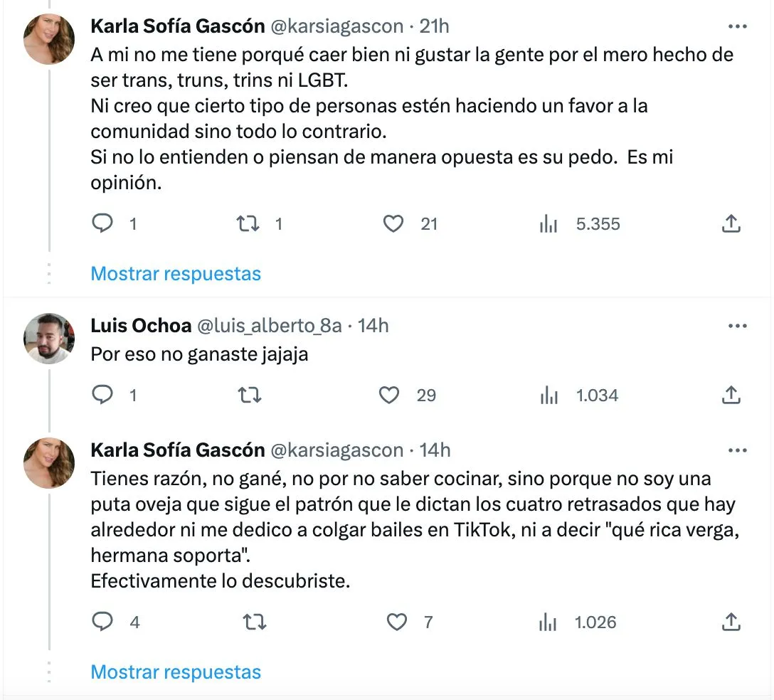The height and width of the screenshot is (700, 774).
Task: Reply to Karla's first tweet
Action: tap(102, 223)
